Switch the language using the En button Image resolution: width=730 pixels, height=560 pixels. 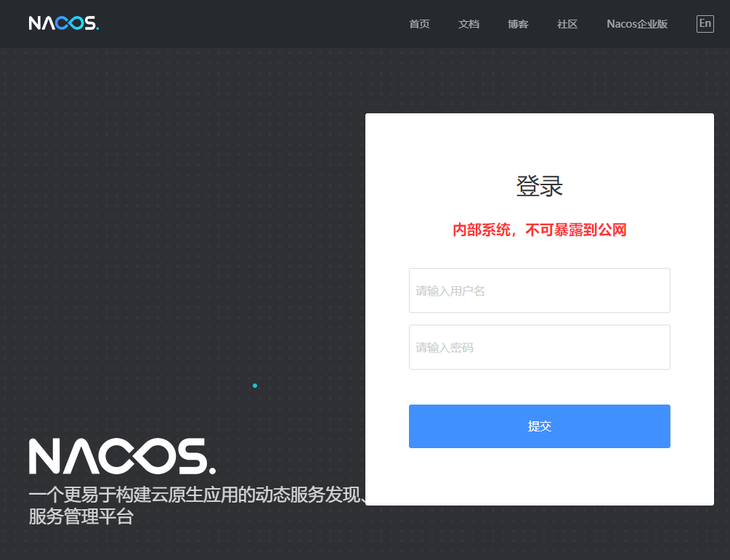(705, 24)
